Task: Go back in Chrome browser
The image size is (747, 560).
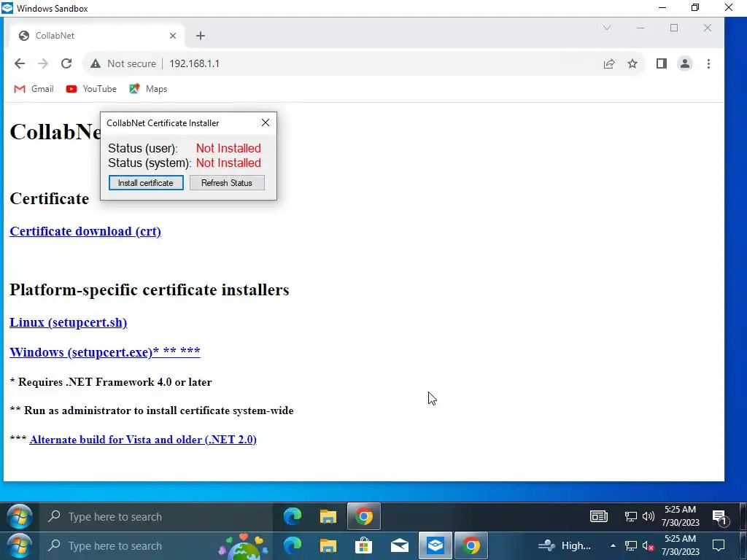Action: point(20,63)
